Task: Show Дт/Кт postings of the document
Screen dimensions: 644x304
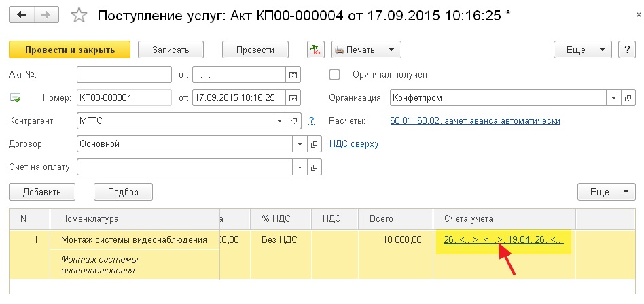Action: (x=316, y=50)
